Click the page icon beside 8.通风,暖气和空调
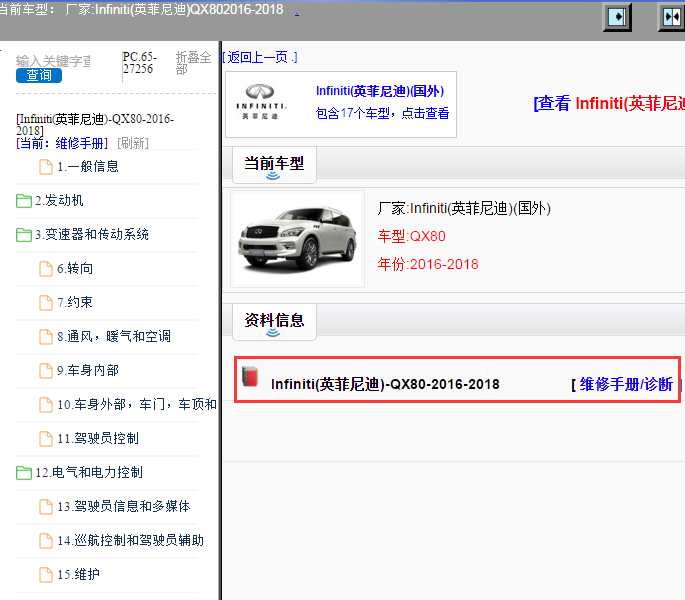 [x=46, y=337]
